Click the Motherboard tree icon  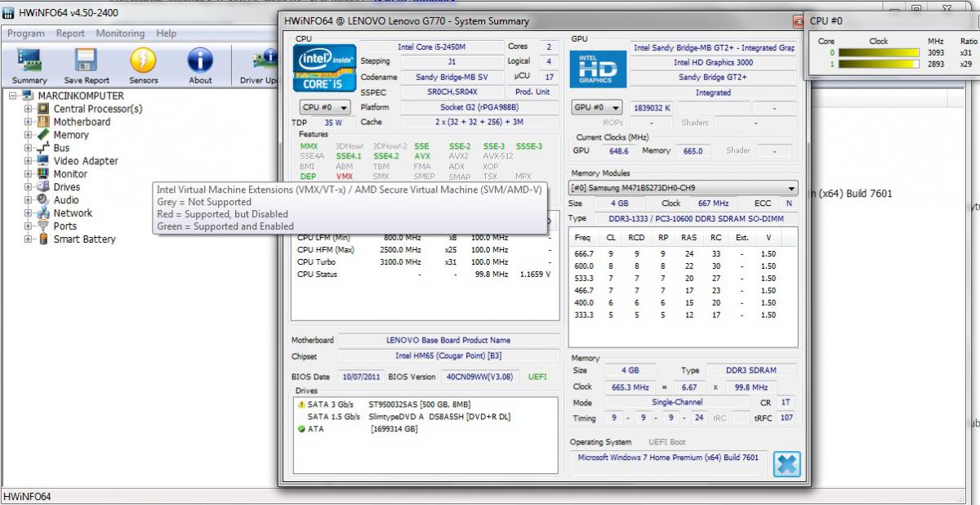point(44,122)
